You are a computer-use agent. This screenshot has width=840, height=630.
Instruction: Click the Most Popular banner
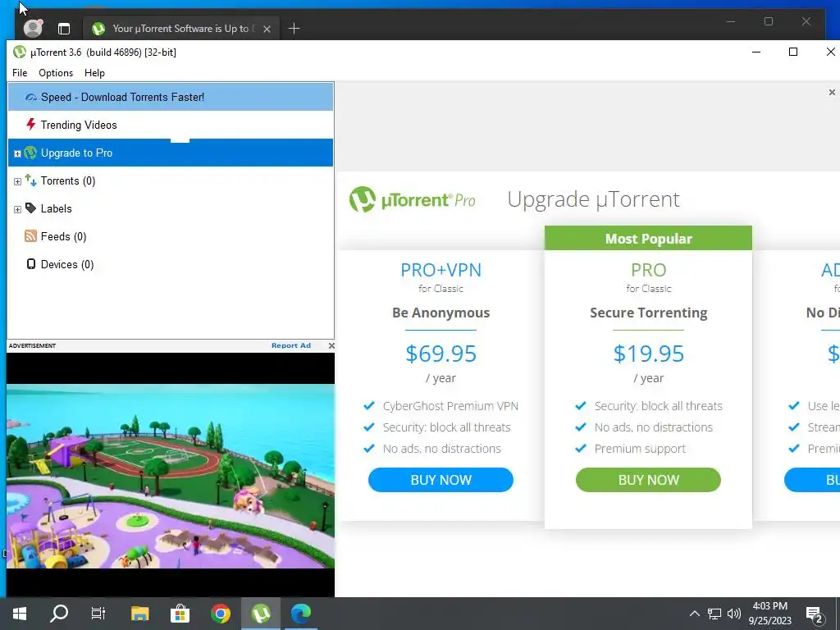[648, 239]
